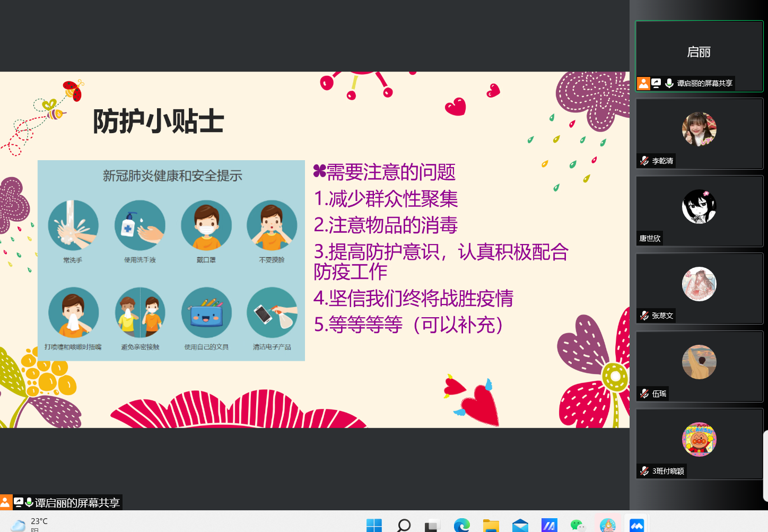Open the Windows Start menu
This screenshot has width=768, height=532.
tap(374, 525)
